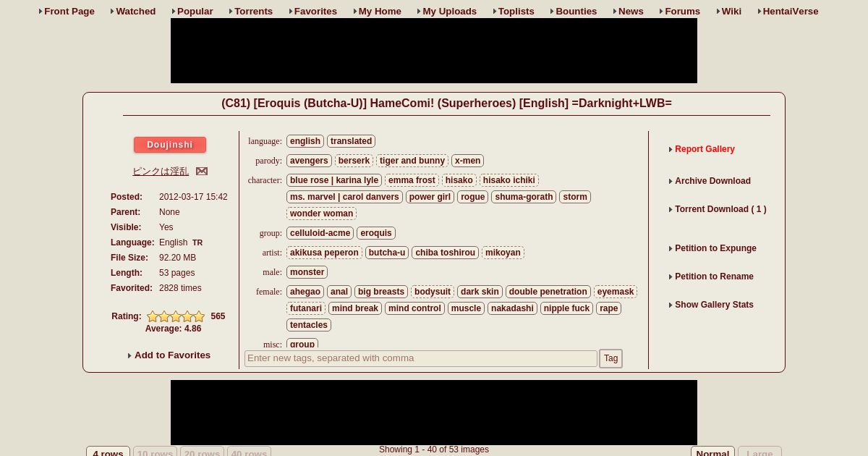Send a message via the envelope icon
Screen dimensions: 868x456
[x=202, y=172]
